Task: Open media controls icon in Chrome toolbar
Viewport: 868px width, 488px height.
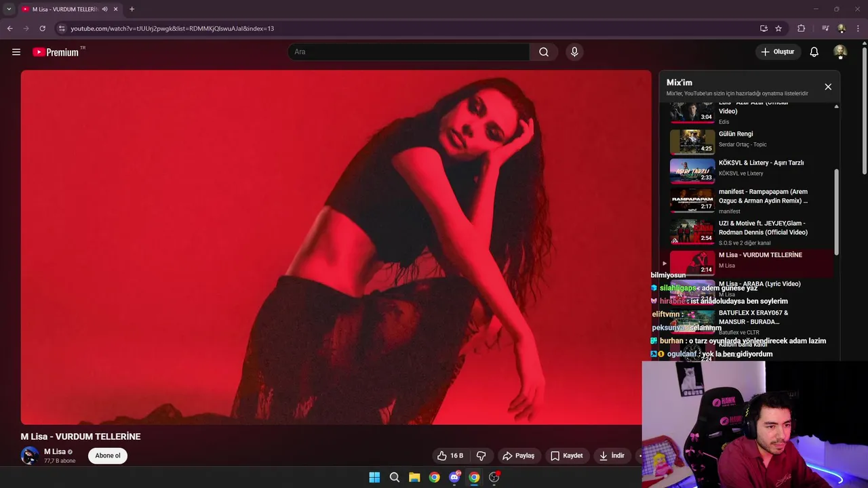Action: pos(825,28)
